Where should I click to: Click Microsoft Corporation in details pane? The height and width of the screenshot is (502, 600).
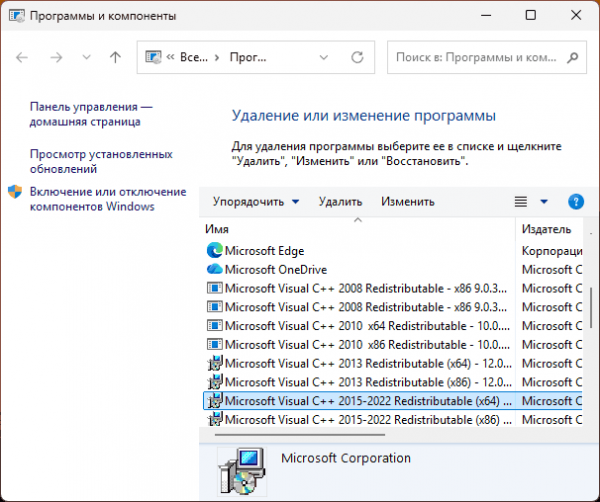(x=346, y=458)
